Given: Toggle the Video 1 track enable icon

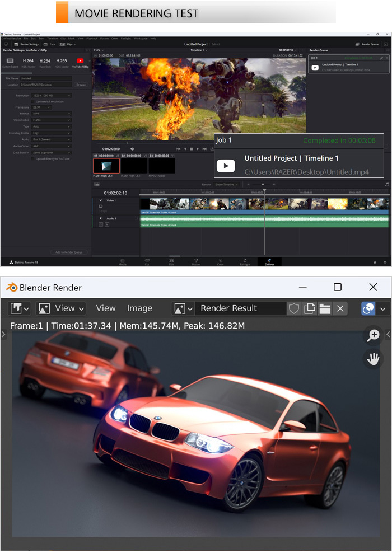Looking at the screenshot, I should pyautogui.click(x=101, y=206).
